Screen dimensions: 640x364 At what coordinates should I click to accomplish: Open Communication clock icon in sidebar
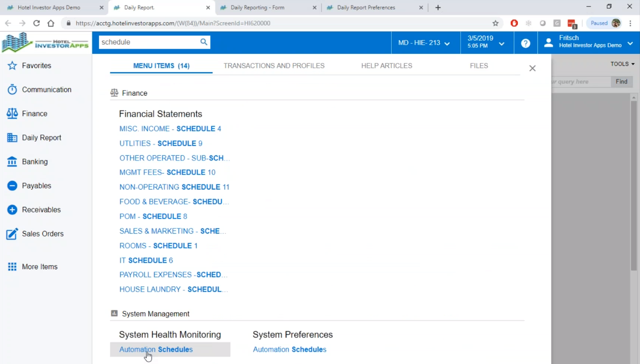[12, 90]
